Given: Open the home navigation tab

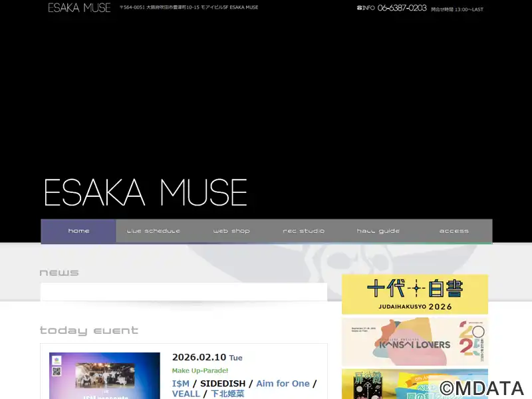Looking at the screenshot, I should (78, 231).
